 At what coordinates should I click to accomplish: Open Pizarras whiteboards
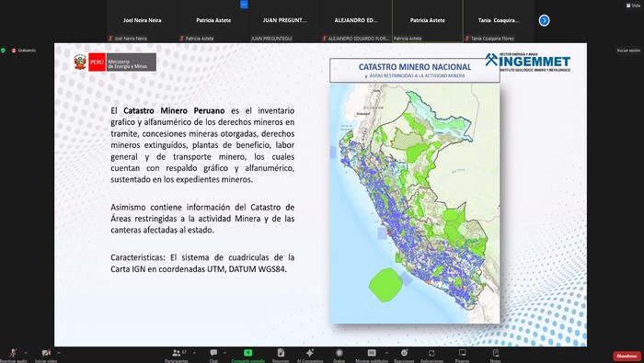[x=462, y=355]
